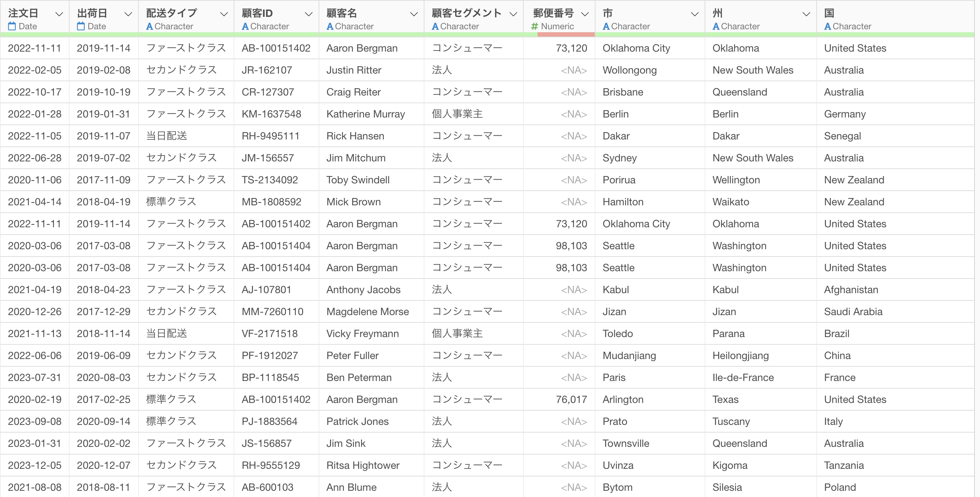This screenshot has width=980, height=497.
Task: Open the 顧客セグメント column dropdown chevron
Action: click(x=513, y=14)
